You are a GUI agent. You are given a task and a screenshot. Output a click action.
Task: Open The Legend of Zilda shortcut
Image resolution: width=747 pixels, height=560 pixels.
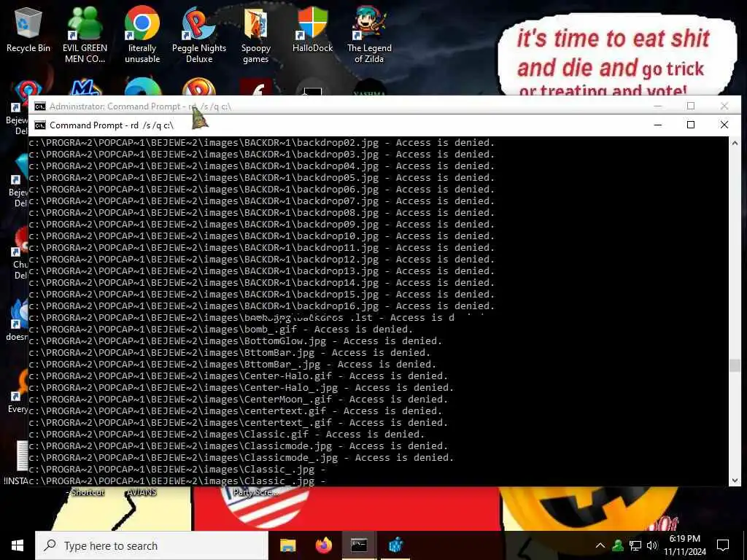369,35
